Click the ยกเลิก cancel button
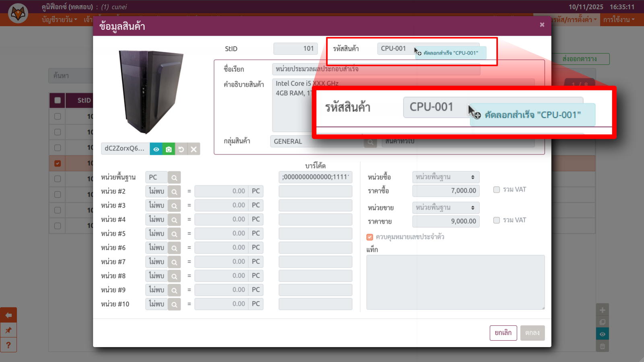The height and width of the screenshot is (362, 644). (503, 333)
